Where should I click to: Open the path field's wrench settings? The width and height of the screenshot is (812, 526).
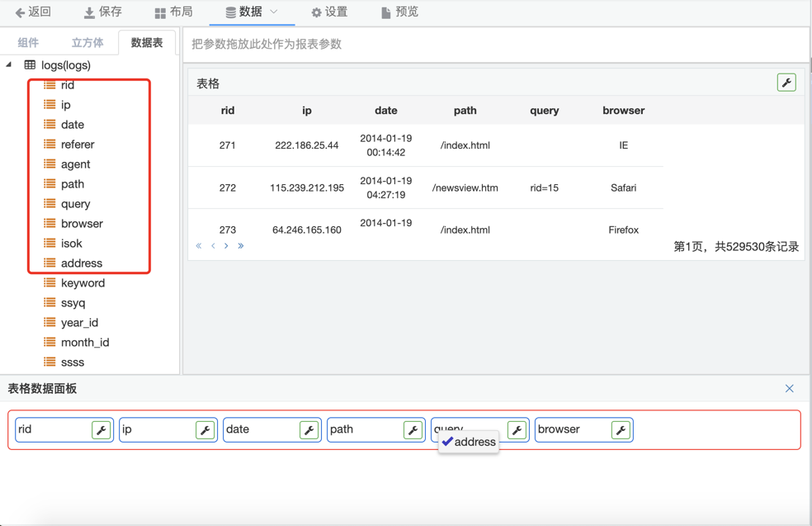pos(413,430)
